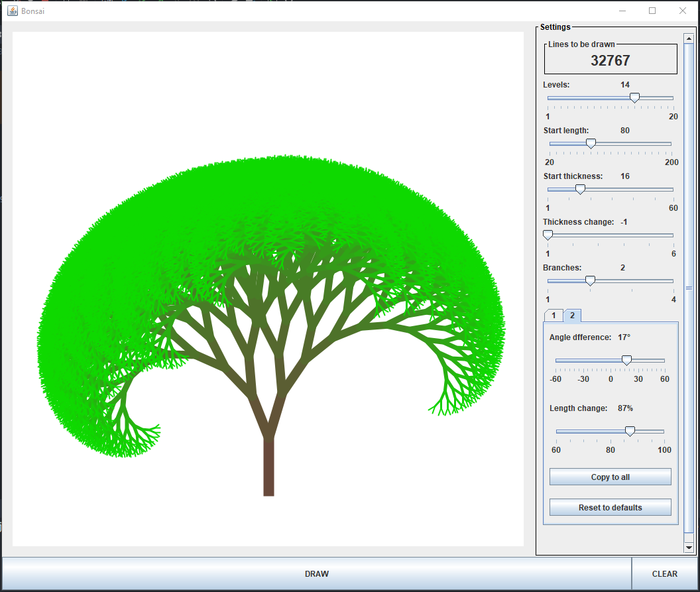Click the Start thickness value 16

coord(625,176)
